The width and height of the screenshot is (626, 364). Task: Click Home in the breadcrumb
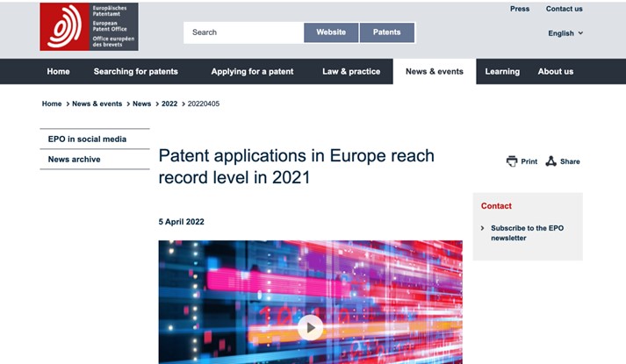[x=52, y=103]
